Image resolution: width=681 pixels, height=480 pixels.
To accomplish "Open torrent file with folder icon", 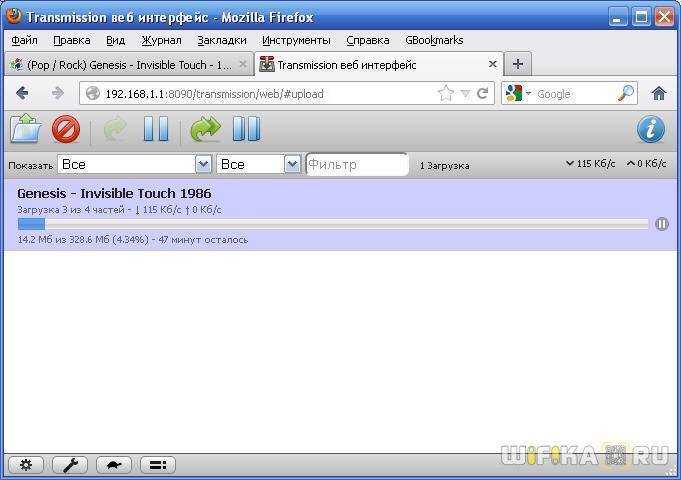I will click(x=26, y=129).
